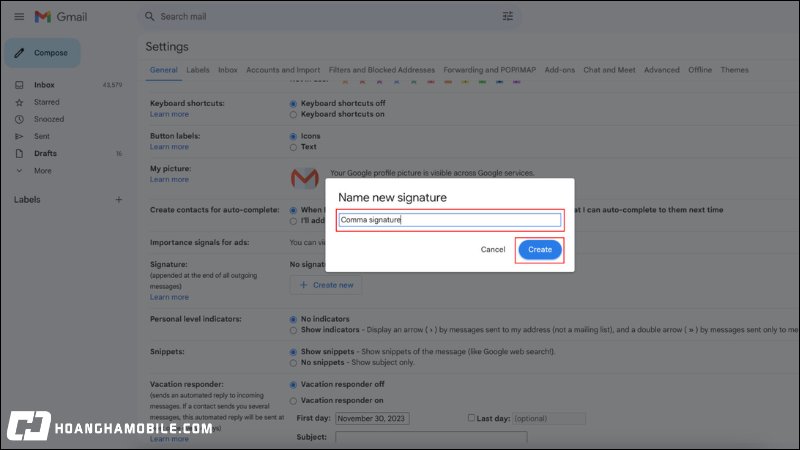Select Vacation responder off

(x=293, y=385)
